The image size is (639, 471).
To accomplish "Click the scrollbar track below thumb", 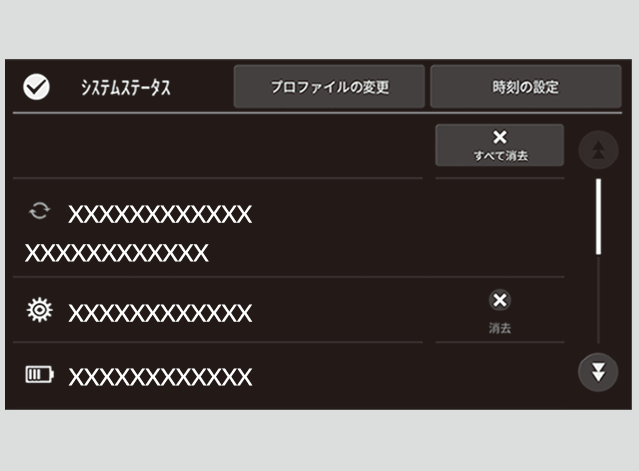I will click(x=598, y=299).
